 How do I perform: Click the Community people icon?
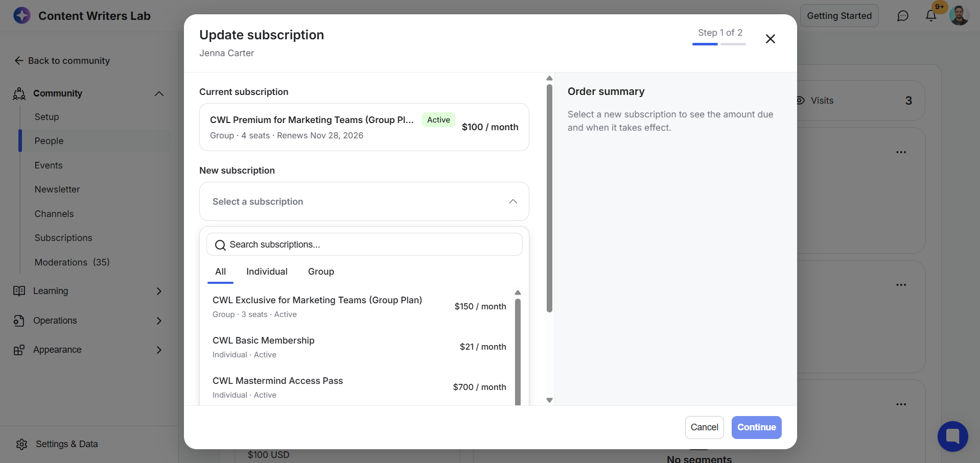tap(19, 93)
